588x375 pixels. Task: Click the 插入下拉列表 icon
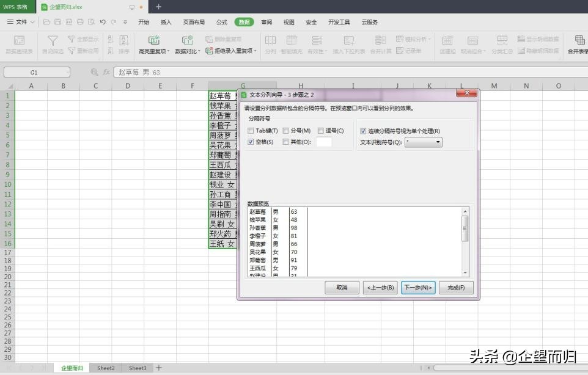(x=349, y=40)
